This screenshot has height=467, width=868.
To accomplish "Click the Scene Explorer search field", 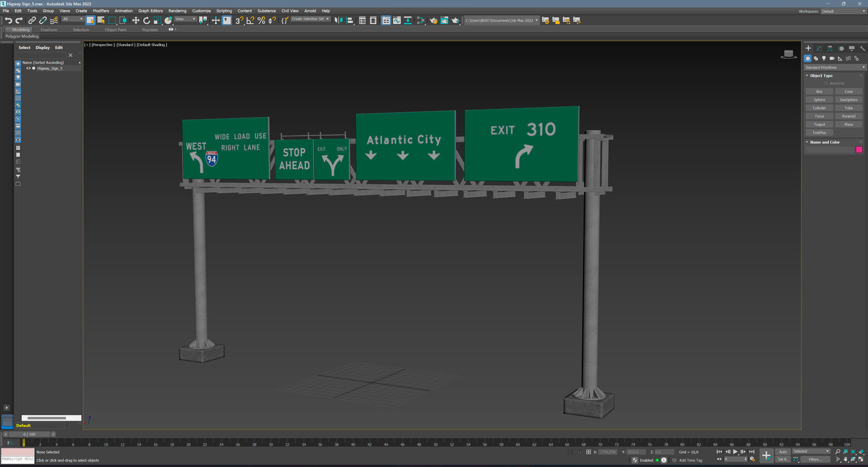I will (41, 55).
